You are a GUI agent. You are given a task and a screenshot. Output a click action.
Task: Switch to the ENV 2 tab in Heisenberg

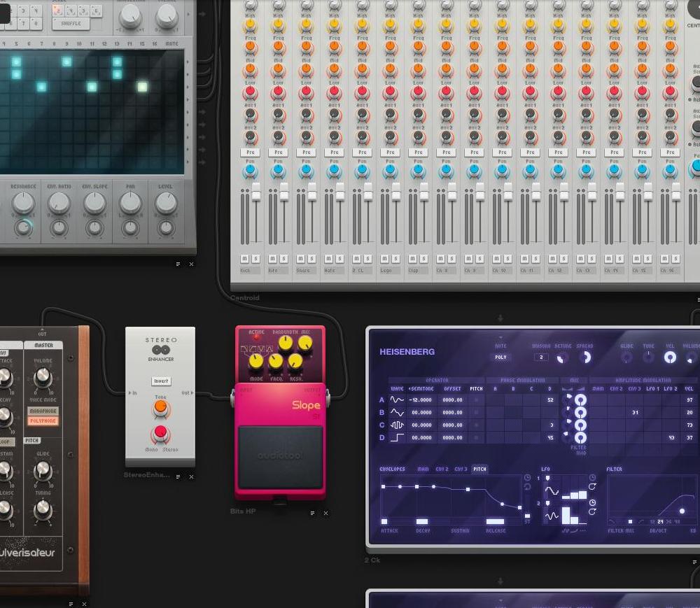[x=442, y=469]
